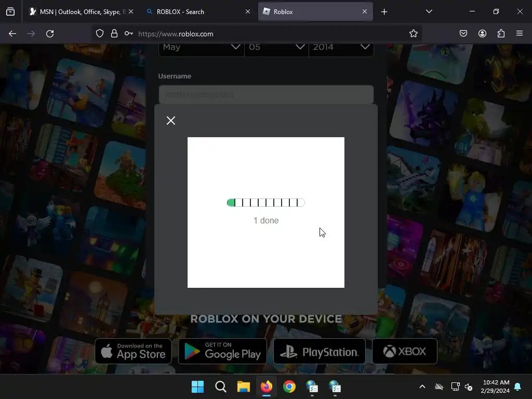Open the birthday year dropdown showing 2014
532x399 pixels.
(341, 47)
